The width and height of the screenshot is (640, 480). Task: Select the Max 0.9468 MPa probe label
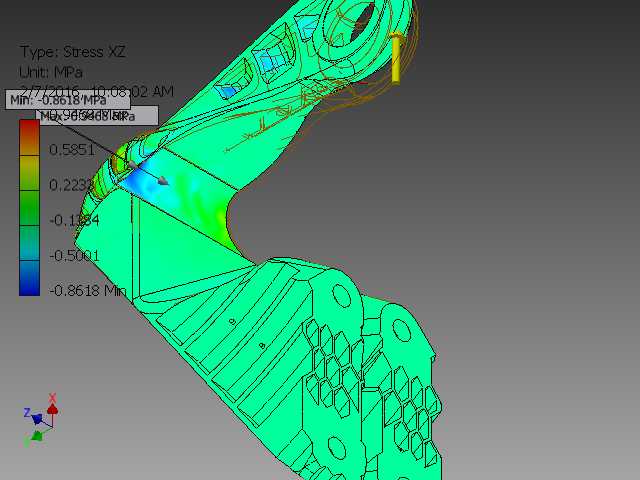coord(96,116)
